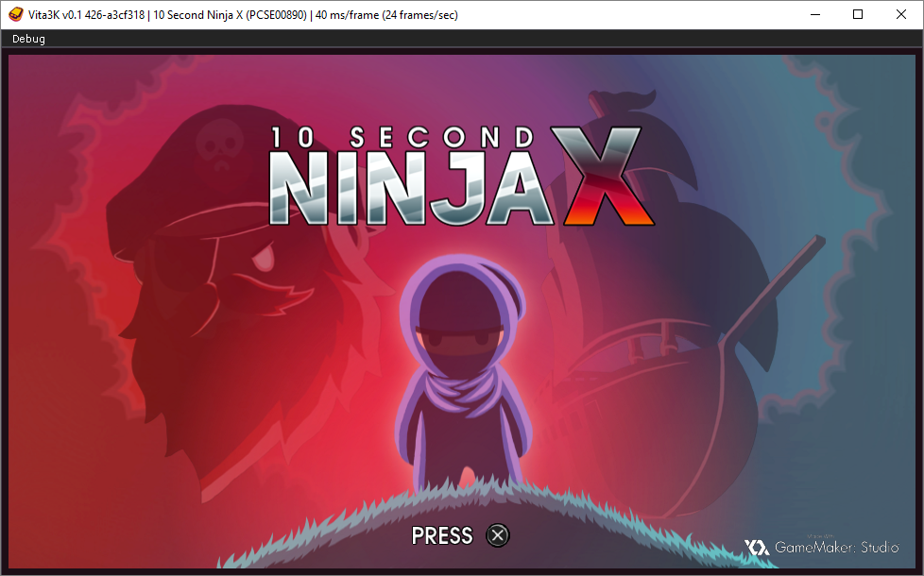
Task: Click the GameMaker: Studio text
Action: pos(836,548)
